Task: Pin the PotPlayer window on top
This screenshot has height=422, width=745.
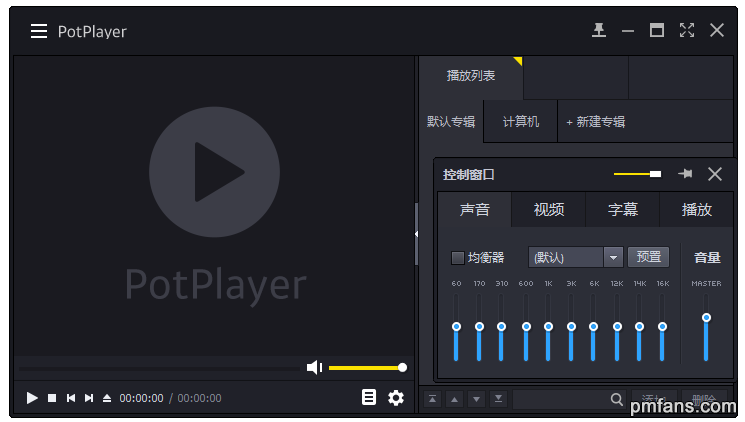Action: [x=599, y=30]
